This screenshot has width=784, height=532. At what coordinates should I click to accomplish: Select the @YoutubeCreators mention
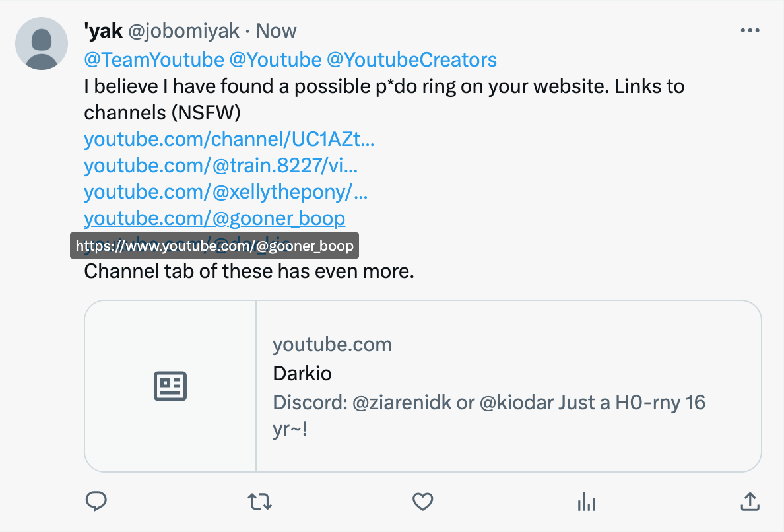[x=412, y=60]
